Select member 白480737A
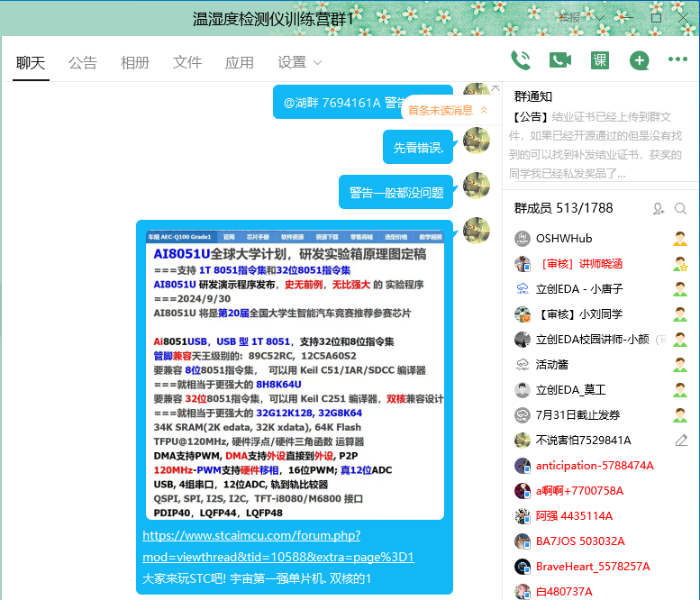The height and width of the screenshot is (600, 700). click(600, 592)
